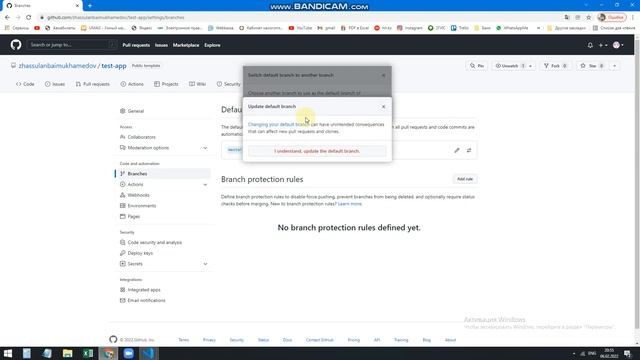Open the create new plus menu

pos(603,45)
